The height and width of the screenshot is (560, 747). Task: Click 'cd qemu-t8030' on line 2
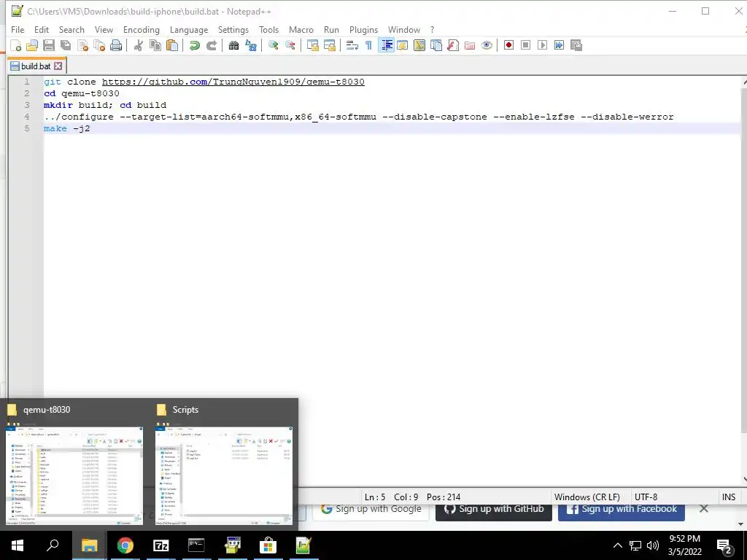pyautogui.click(x=82, y=93)
